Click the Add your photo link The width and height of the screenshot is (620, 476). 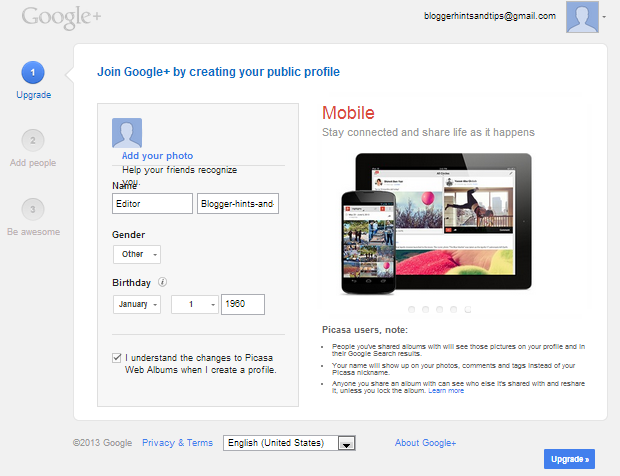pyautogui.click(x=157, y=156)
